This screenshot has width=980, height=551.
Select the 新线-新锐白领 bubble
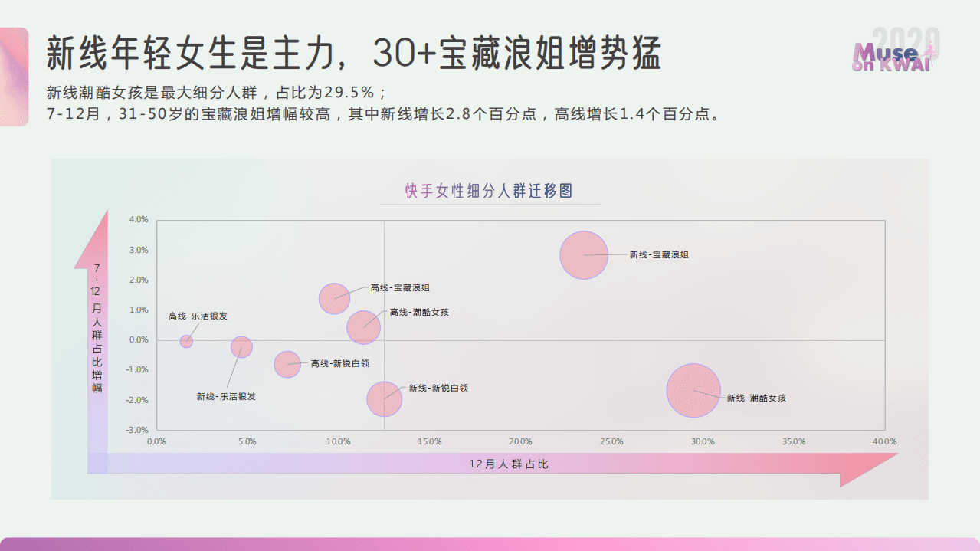(383, 399)
